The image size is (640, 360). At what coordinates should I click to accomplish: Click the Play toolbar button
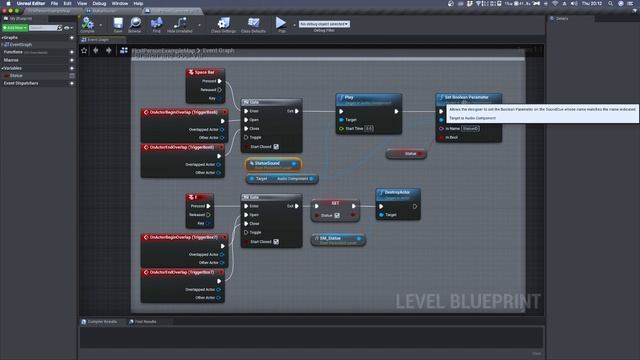[x=281, y=24]
